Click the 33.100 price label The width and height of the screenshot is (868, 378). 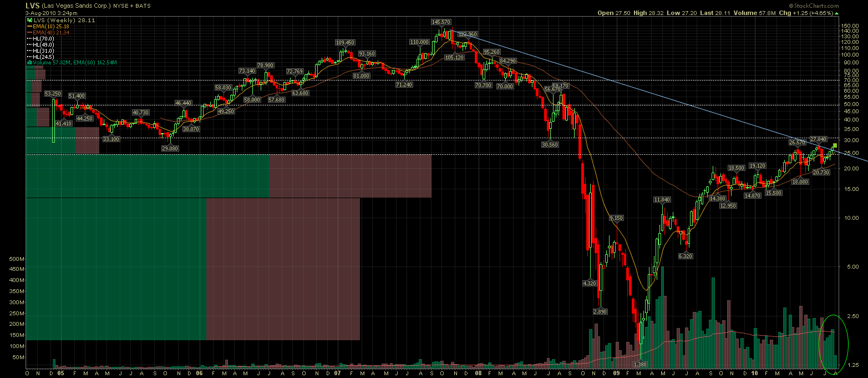(x=111, y=139)
